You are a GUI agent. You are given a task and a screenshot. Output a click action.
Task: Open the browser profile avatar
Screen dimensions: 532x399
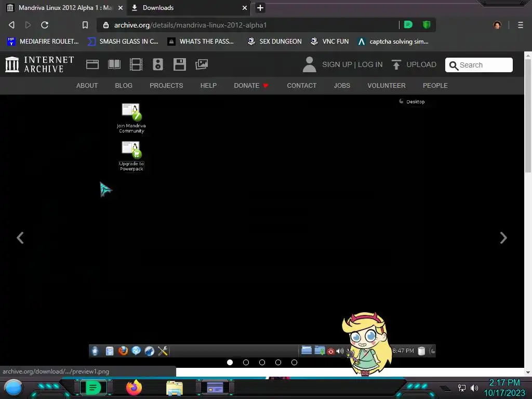tap(497, 25)
